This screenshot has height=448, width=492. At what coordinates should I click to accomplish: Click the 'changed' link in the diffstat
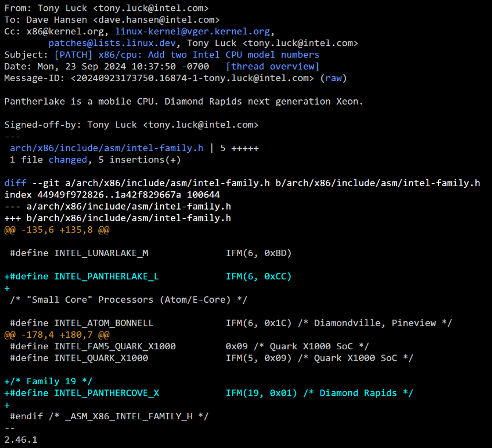pos(68,160)
